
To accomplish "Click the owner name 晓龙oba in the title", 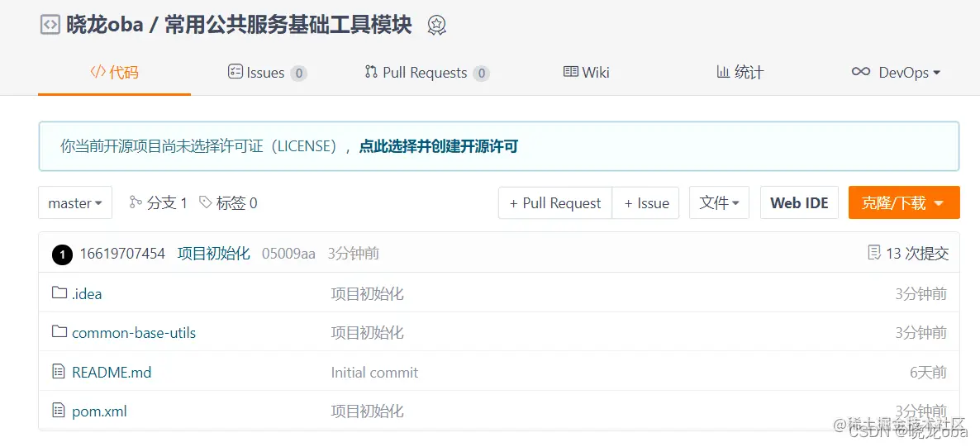I will tap(107, 25).
